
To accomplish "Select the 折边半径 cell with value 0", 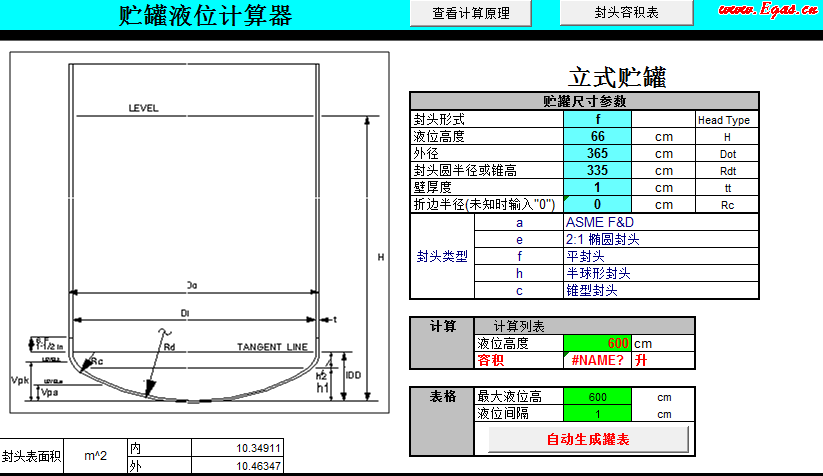I will click(597, 204).
